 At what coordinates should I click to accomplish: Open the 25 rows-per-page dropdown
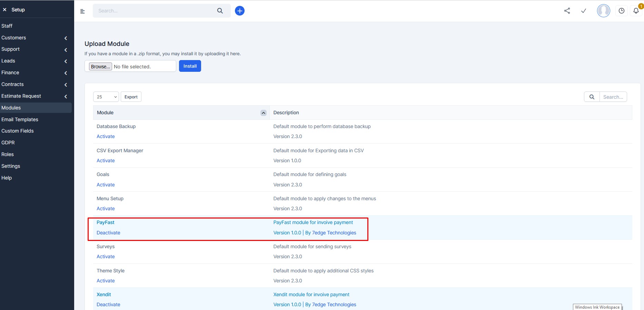pyautogui.click(x=106, y=97)
